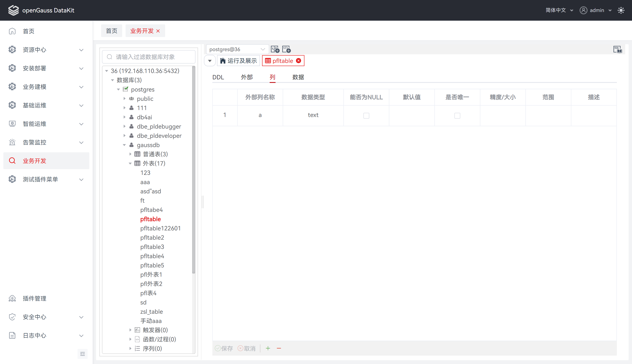This screenshot has height=364, width=632.
Task: Collapse the 外表(17) tree node
Action: click(130, 163)
